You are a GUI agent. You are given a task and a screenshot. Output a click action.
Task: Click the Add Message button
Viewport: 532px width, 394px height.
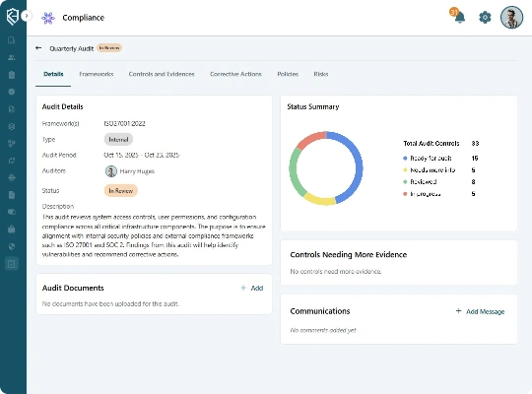point(480,311)
